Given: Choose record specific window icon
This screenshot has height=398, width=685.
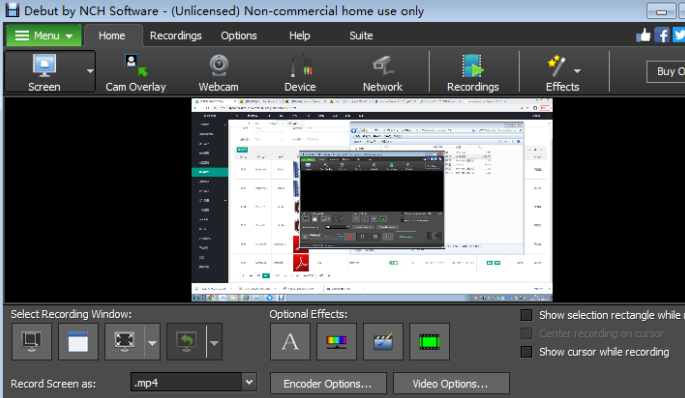Looking at the screenshot, I should click(x=78, y=342).
